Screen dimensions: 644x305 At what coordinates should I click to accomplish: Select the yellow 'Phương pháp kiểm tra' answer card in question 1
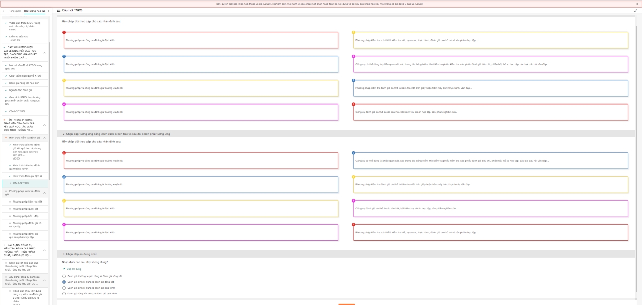pyautogui.click(x=491, y=40)
